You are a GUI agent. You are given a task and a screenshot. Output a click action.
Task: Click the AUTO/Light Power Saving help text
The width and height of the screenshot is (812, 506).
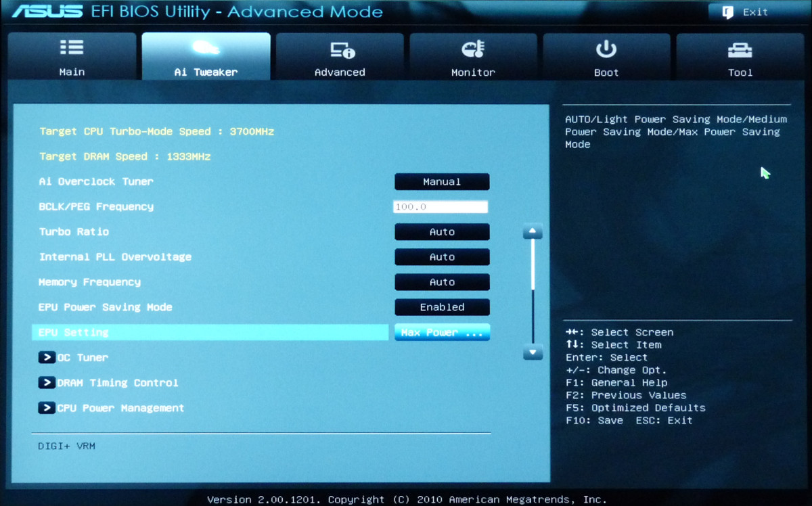pos(676,131)
